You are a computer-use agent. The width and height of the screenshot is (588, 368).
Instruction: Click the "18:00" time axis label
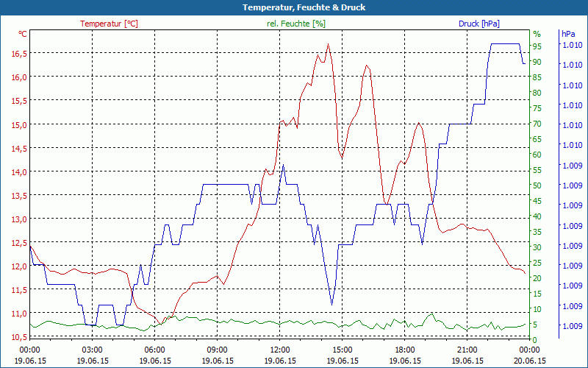(x=405, y=350)
